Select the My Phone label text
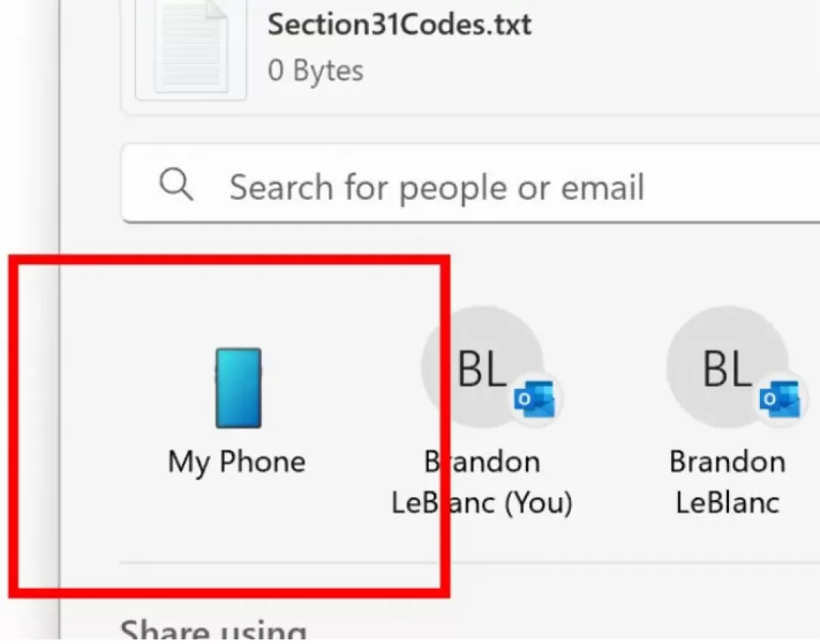This screenshot has height=644, width=820. coord(236,462)
